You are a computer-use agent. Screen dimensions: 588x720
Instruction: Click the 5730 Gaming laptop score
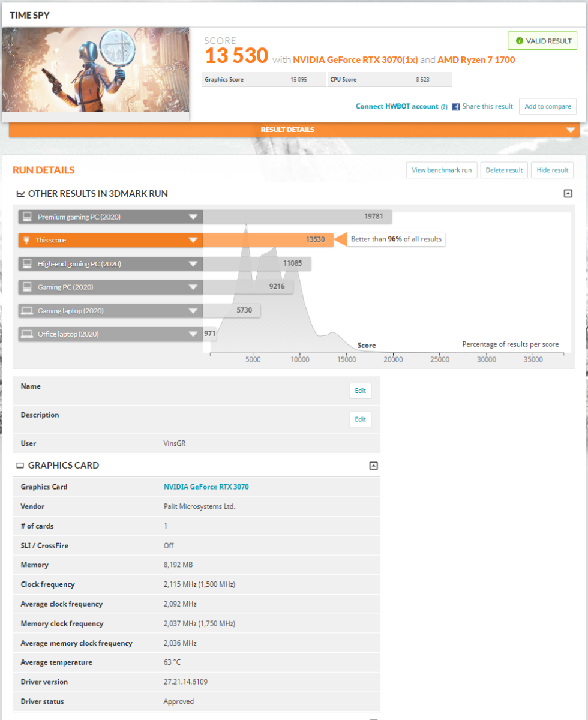point(245,310)
